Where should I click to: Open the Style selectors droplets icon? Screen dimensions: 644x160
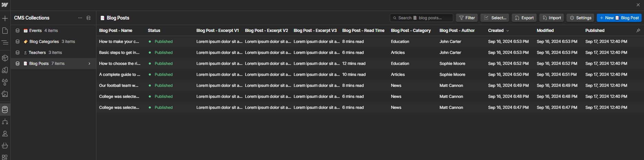[5, 82]
